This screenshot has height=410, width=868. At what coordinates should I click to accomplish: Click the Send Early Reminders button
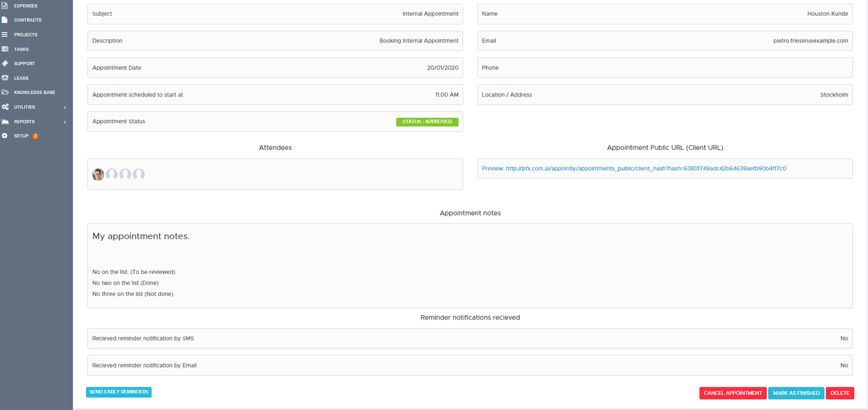pos(119,392)
